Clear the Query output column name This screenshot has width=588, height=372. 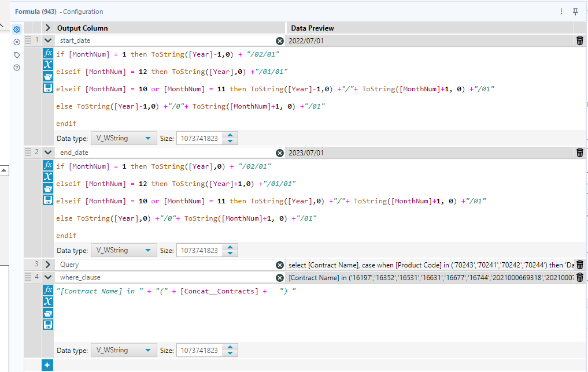coord(280,265)
